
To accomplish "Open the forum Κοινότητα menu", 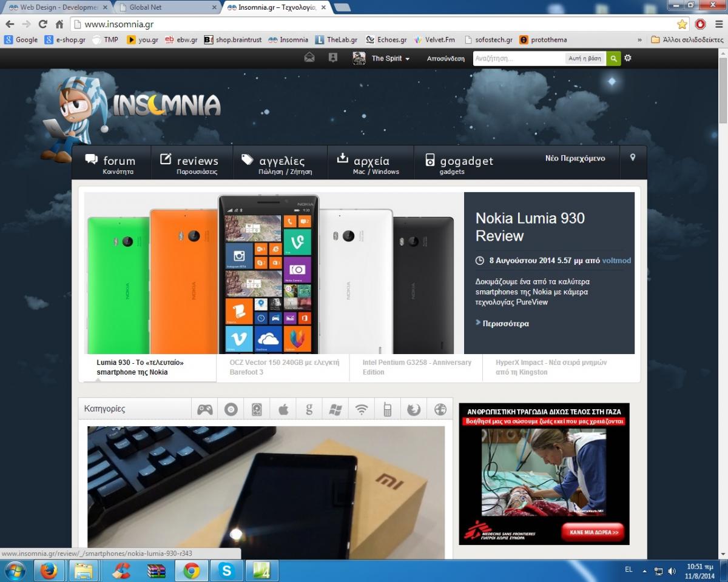I will [x=112, y=163].
